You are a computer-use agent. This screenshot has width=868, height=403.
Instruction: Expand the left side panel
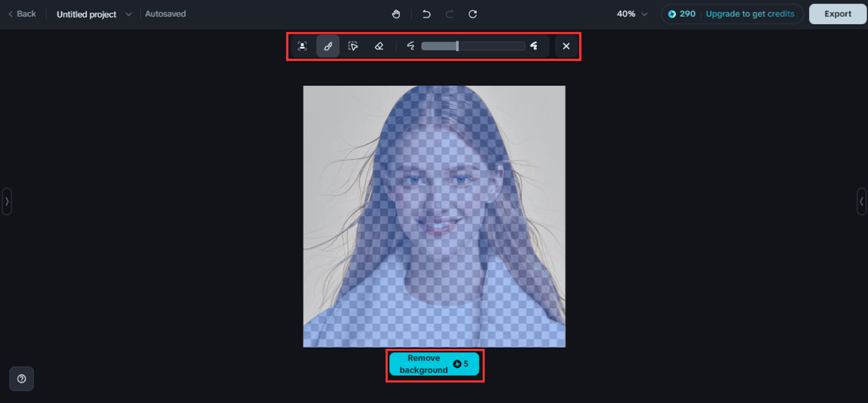[7, 201]
